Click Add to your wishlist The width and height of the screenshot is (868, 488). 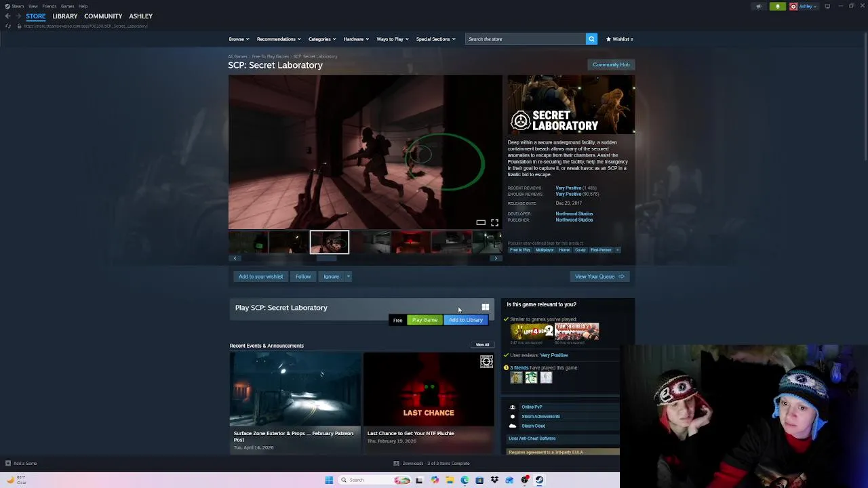[x=260, y=277]
